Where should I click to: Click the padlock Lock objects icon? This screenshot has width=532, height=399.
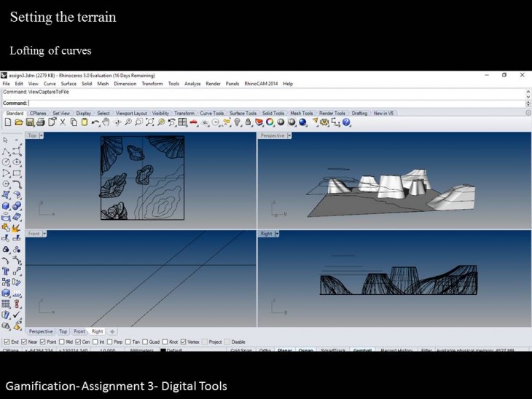tap(249, 122)
